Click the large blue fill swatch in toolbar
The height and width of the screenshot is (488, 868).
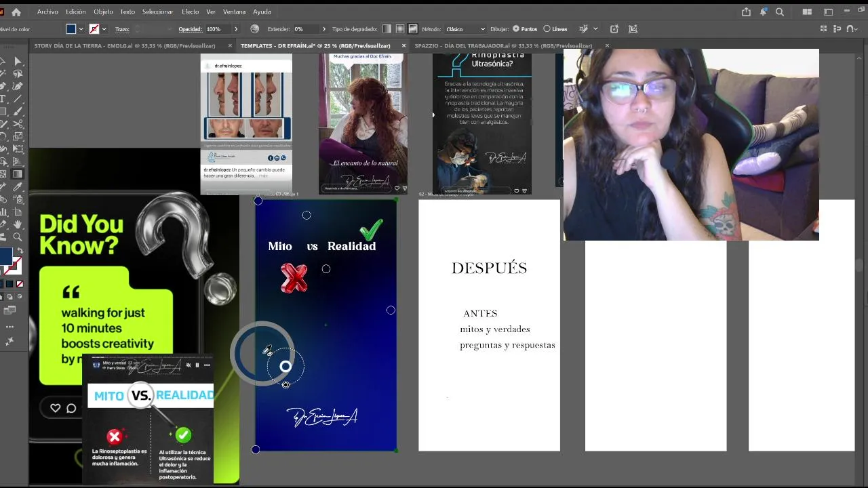coord(6,256)
